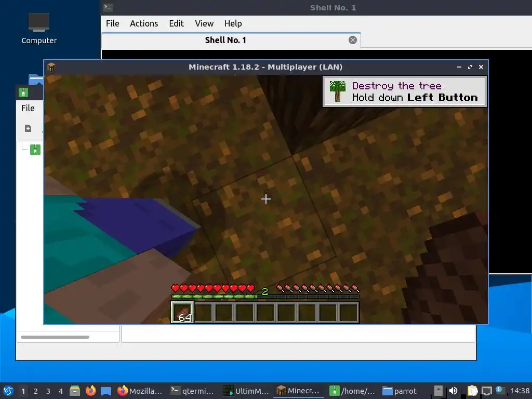Maximize the Minecraft window
The image size is (532, 399).
pos(470,67)
